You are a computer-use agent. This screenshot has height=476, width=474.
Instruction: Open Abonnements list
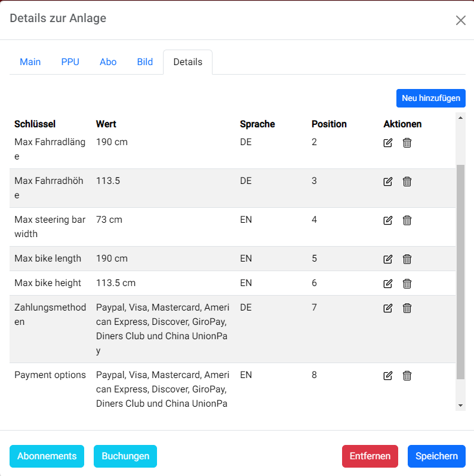[47, 456]
